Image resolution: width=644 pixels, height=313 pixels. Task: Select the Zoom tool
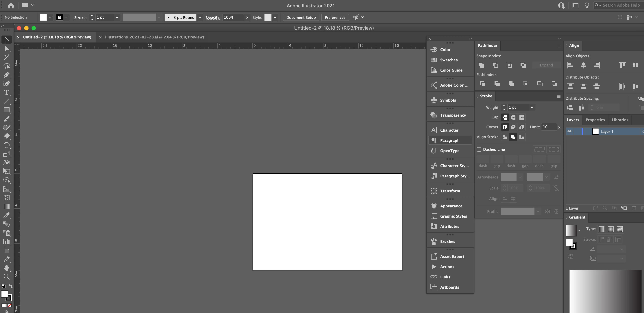6,277
